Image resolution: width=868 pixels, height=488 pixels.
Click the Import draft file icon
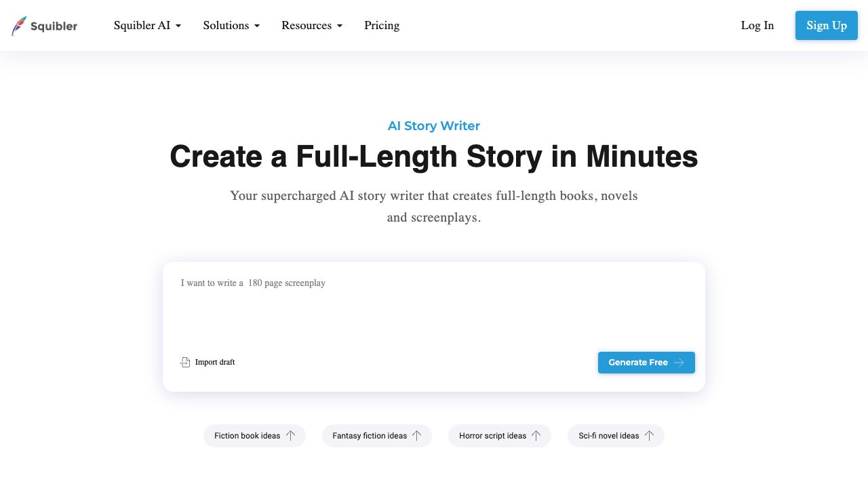(x=185, y=363)
